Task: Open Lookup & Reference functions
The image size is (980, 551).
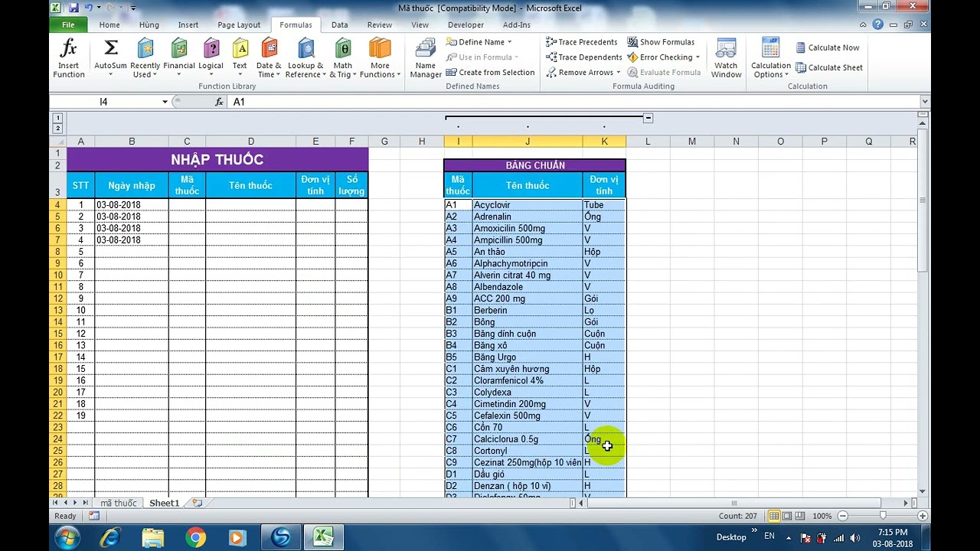Action: (x=305, y=58)
